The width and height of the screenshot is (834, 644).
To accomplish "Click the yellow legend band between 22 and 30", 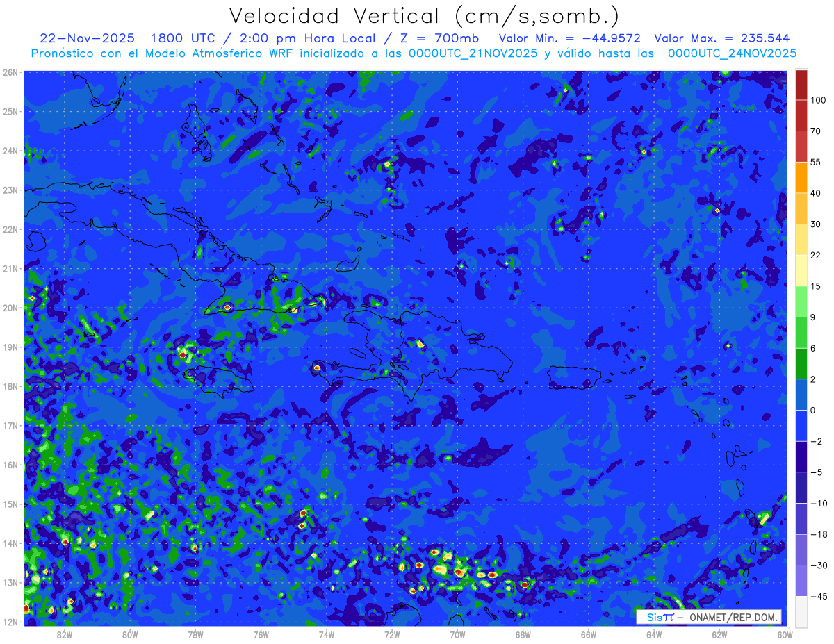I will coord(801,239).
